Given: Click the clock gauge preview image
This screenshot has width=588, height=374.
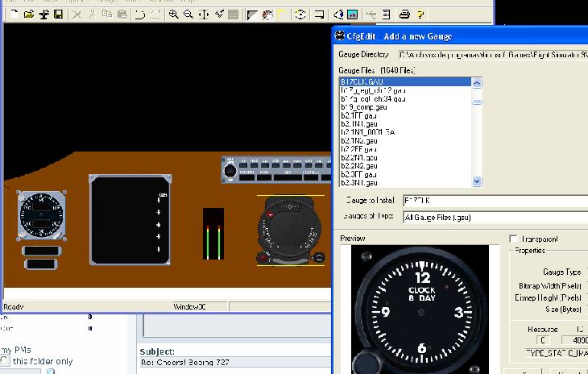Looking at the screenshot, I should click(x=422, y=310).
